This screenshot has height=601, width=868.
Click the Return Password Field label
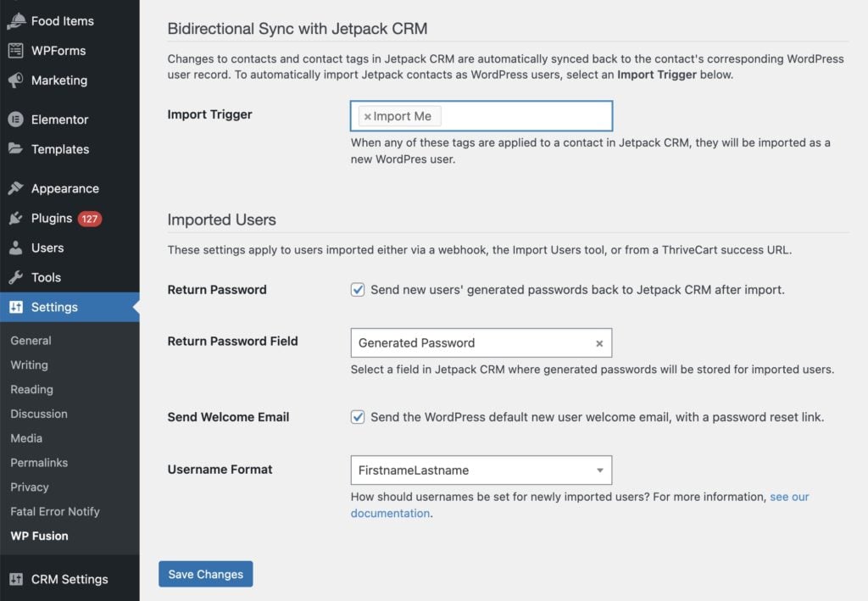pos(232,341)
